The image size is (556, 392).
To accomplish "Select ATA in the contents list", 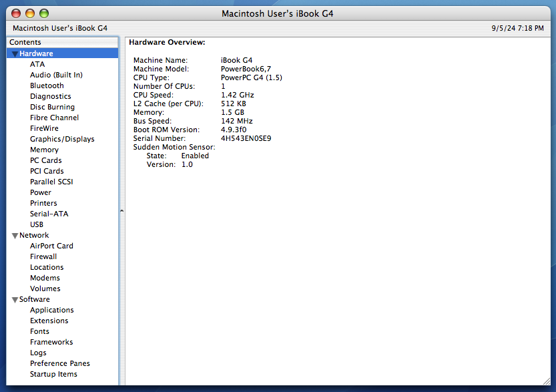I will pos(37,64).
